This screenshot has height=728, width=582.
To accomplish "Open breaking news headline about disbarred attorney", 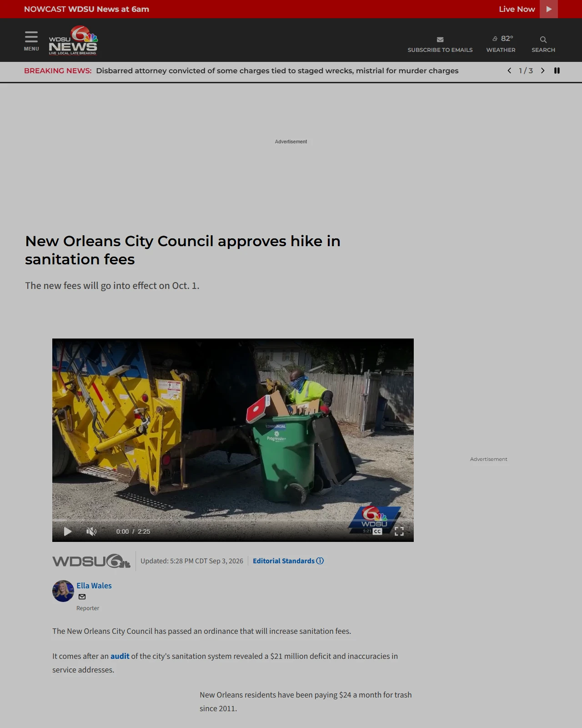I will (x=277, y=71).
